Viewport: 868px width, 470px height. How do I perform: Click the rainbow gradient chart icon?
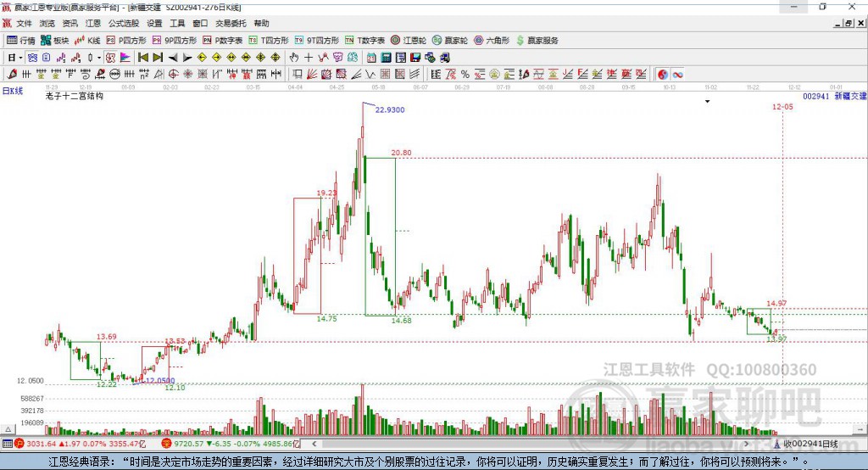[125, 58]
